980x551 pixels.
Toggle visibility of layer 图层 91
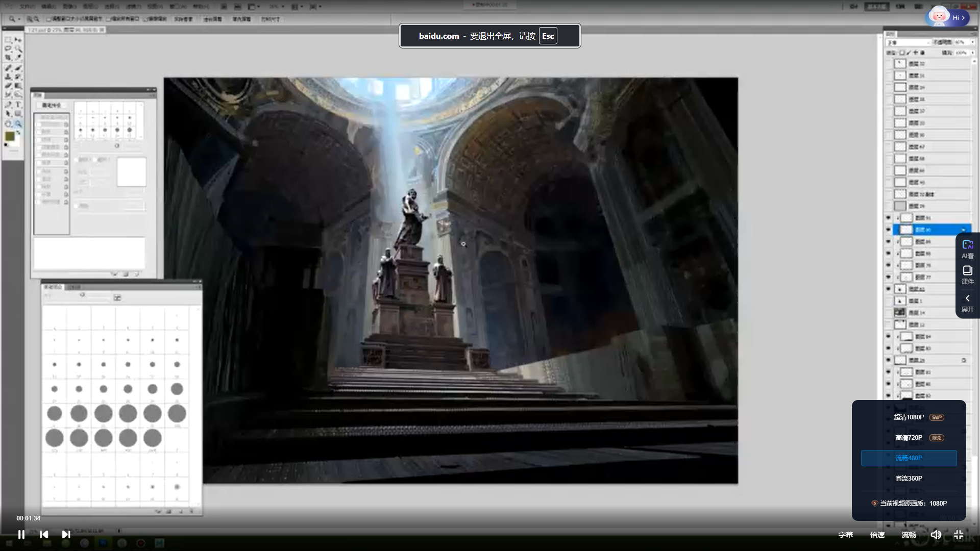click(x=888, y=218)
